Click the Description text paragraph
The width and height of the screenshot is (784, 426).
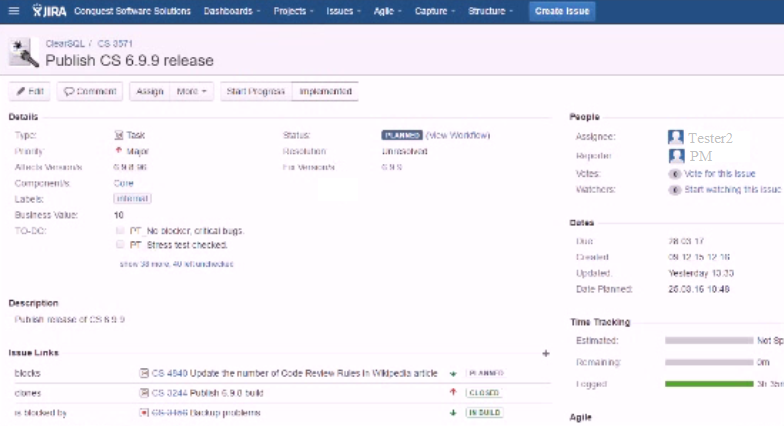[70, 320]
